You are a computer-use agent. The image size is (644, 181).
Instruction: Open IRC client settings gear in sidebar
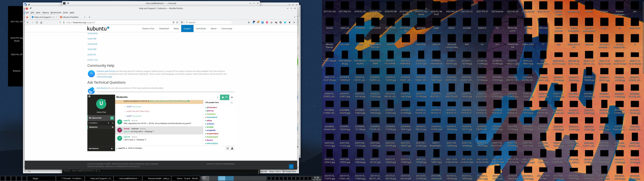(89, 96)
